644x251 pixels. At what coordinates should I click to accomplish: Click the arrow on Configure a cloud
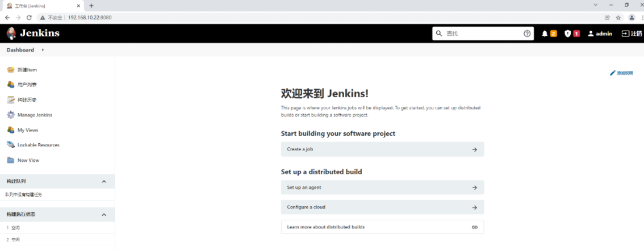(x=474, y=207)
